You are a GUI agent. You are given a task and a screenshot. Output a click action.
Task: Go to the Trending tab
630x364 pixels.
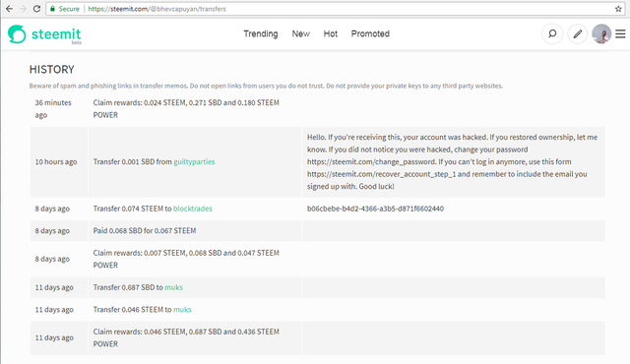(x=260, y=33)
